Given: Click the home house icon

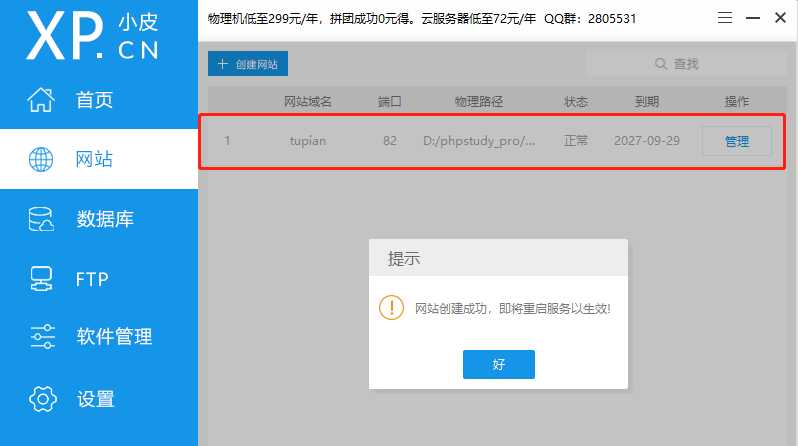Looking at the screenshot, I should tap(41, 99).
